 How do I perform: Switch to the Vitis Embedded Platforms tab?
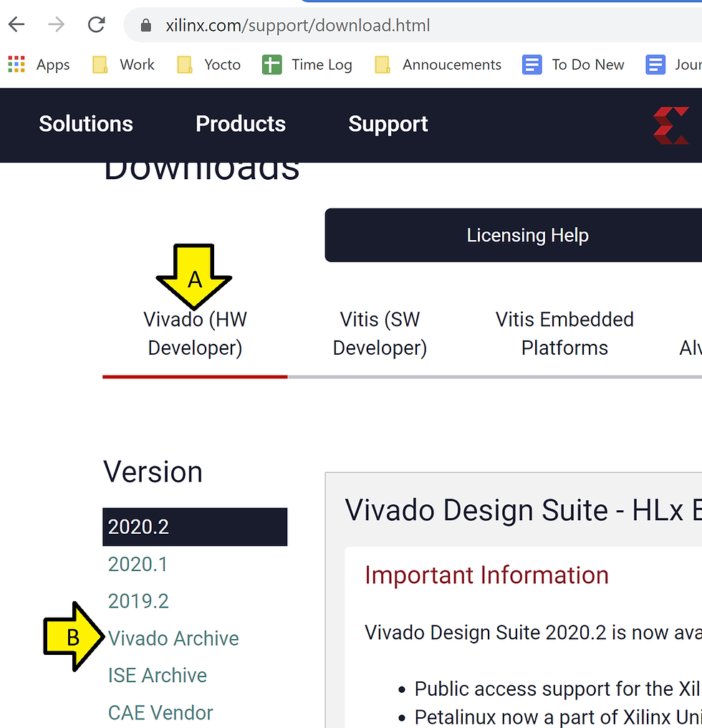(564, 334)
